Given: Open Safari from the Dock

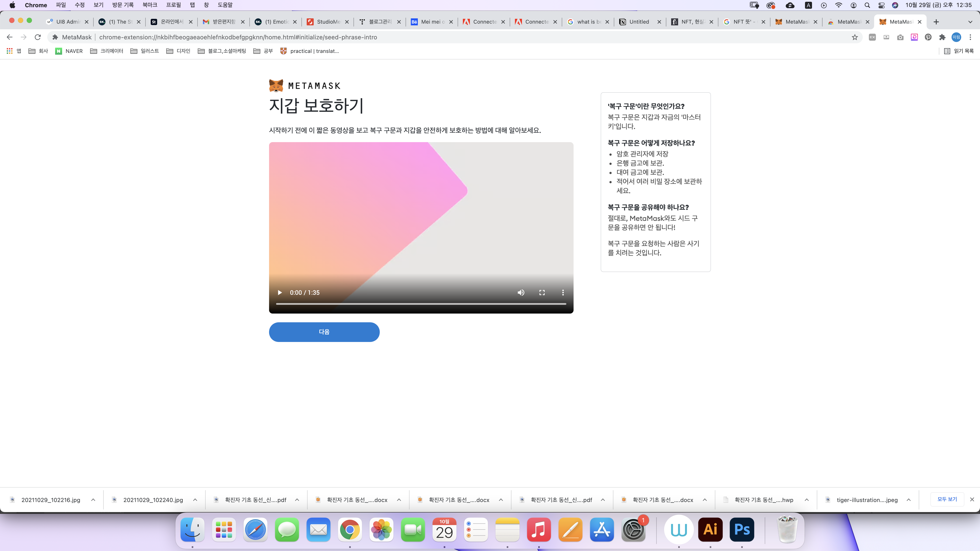Looking at the screenshot, I should tap(255, 530).
